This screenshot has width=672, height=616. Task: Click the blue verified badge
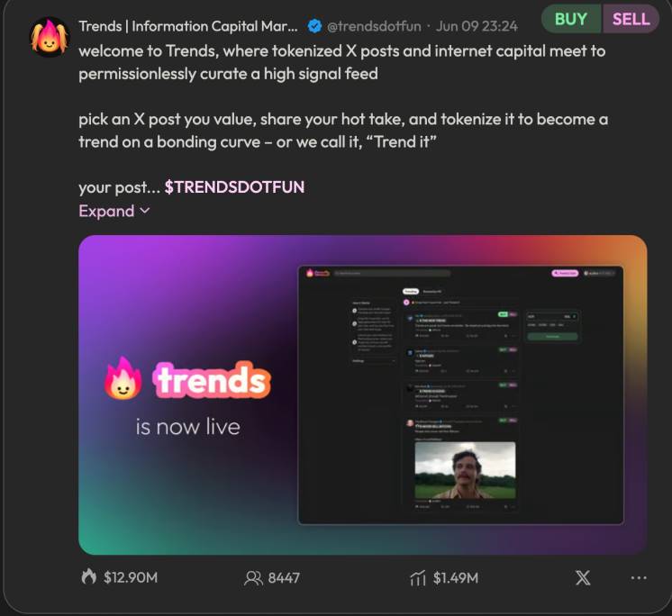click(x=315, y=26)
